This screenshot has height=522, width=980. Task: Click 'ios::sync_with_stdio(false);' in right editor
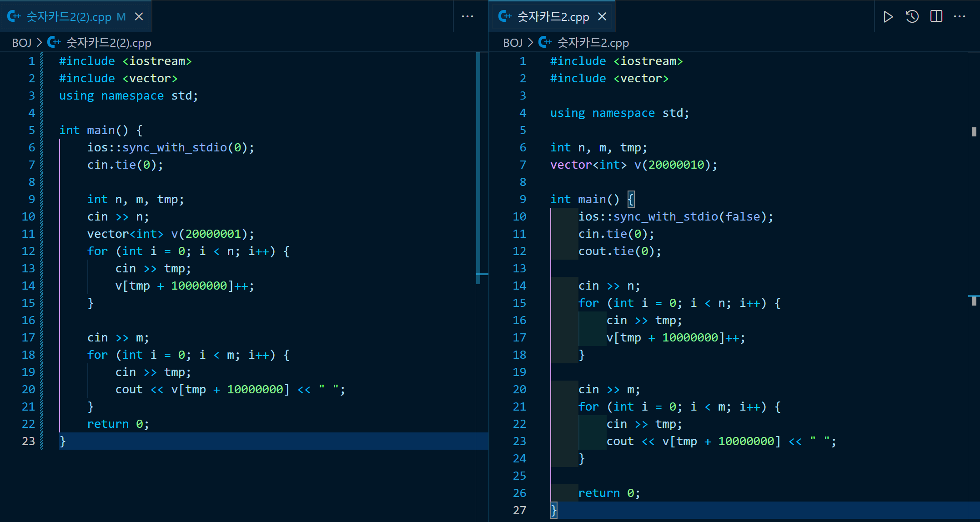(x=676, y=217)
